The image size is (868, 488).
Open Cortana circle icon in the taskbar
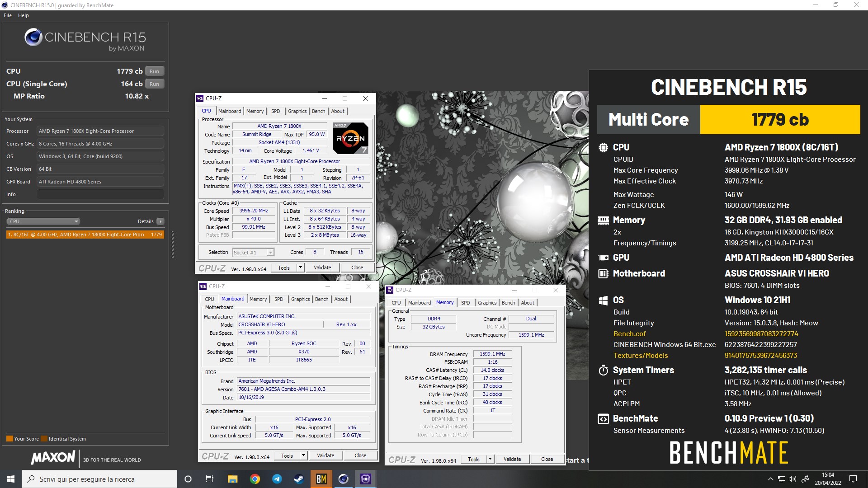point(188,479)
